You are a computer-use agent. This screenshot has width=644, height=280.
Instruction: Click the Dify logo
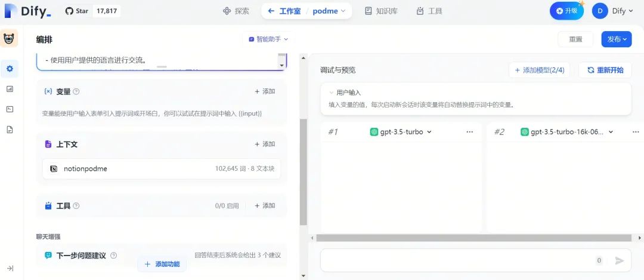click(28, 11)
